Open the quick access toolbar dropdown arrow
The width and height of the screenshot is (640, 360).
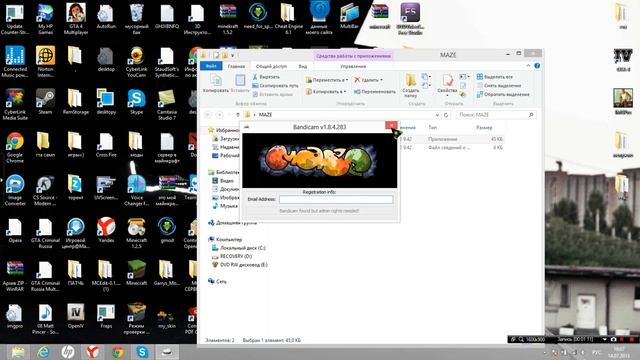233,55
